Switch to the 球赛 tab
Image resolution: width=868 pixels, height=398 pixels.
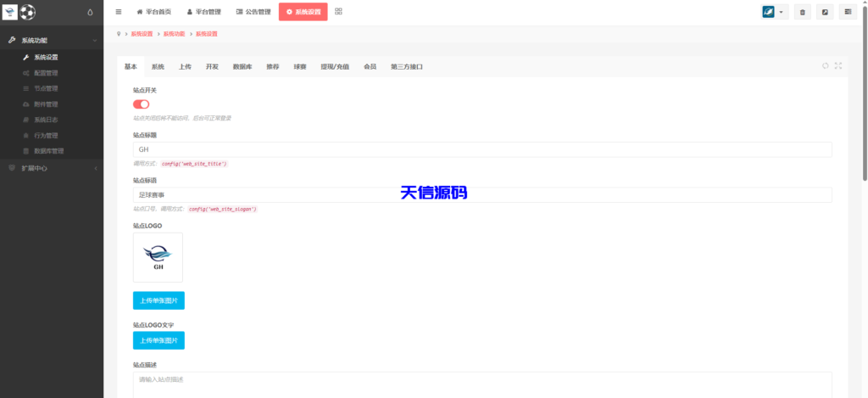point(300,66)
